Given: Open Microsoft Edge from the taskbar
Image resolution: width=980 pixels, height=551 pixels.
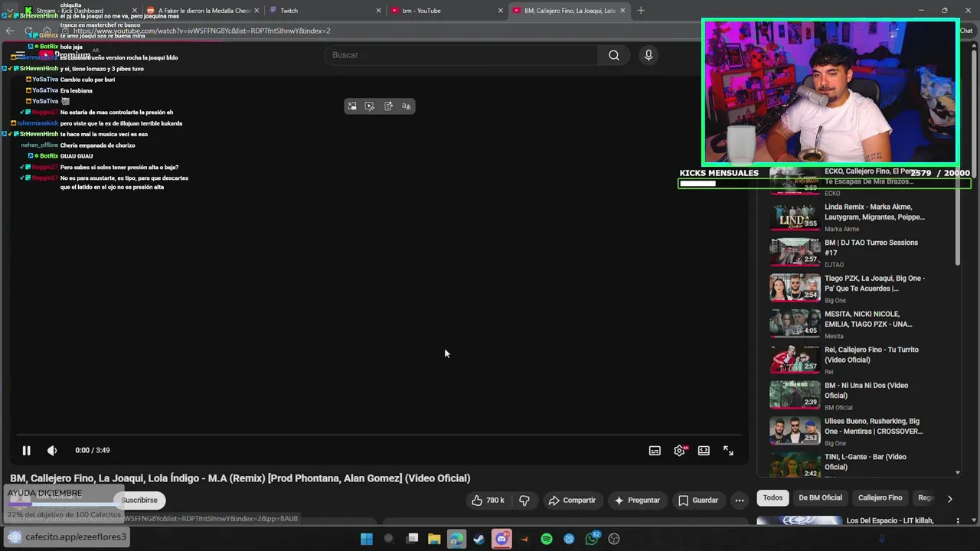Looking at the screenshot, I should pyautogui.click(x=456, y=539).
